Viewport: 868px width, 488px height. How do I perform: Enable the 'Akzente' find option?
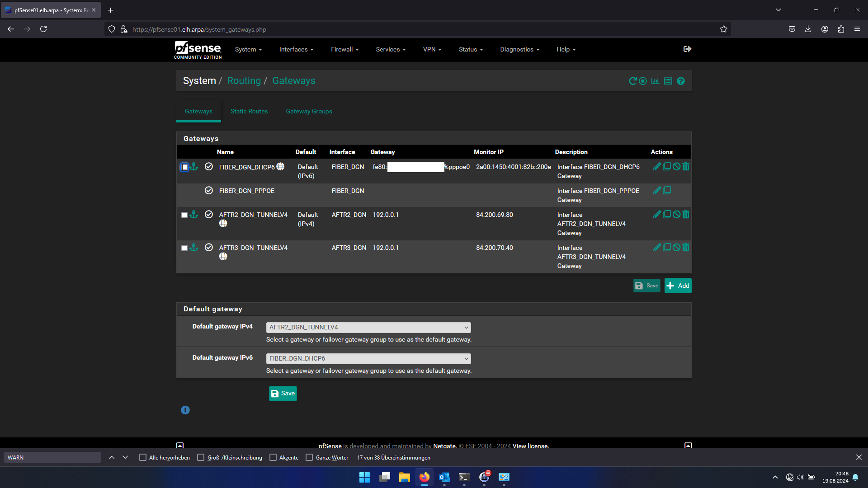point(273,458)
